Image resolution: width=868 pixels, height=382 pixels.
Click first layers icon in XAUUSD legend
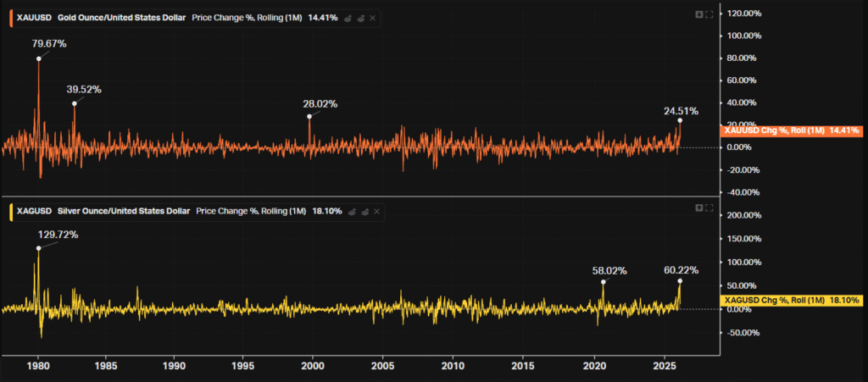(x=348, y=17)
